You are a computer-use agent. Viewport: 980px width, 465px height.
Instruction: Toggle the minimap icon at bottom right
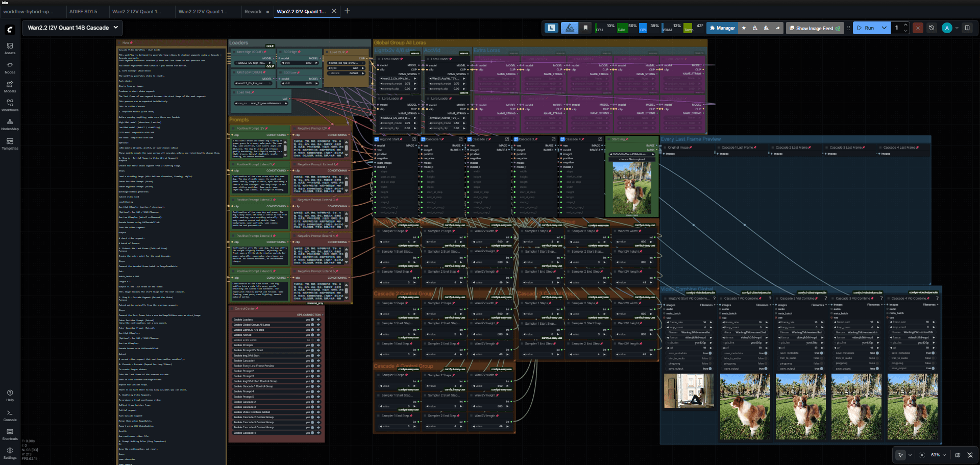point(958,455)
